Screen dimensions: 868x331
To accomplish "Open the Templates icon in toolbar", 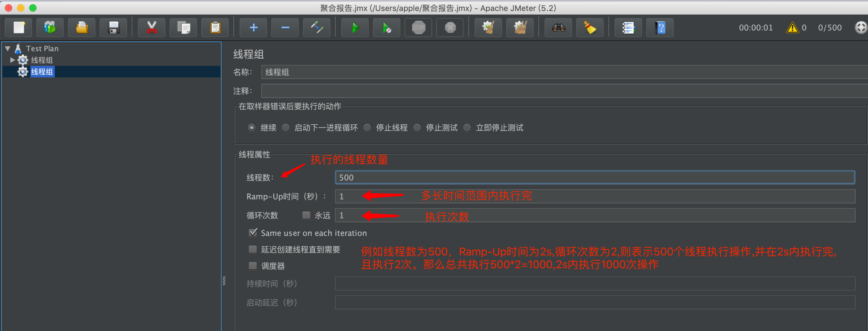I will pos(50,28).
